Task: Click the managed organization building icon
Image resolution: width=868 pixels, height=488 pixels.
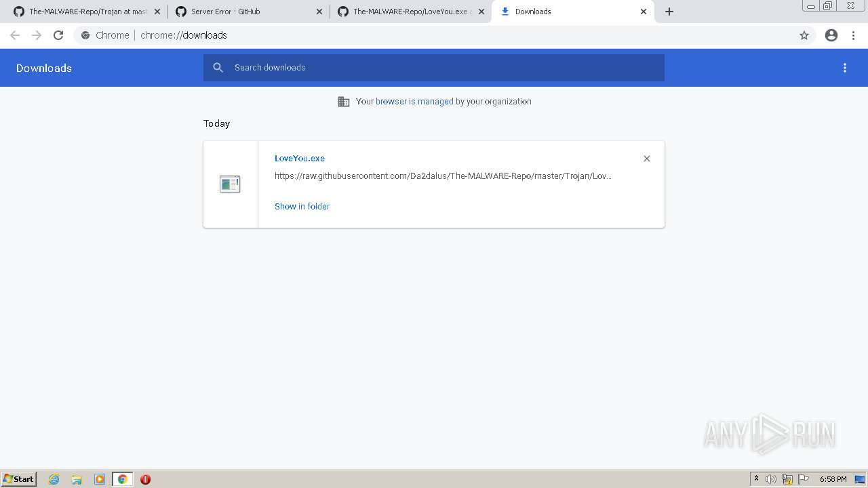Action: (x=344, y=102)
